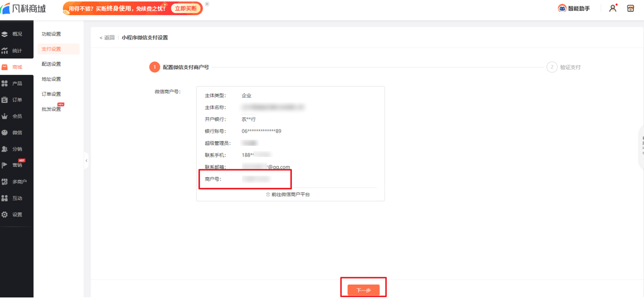Image resolution: width=644 pixels, height=299 pixels.
Task: Click the 开户银行 label
Action: tap(215, 119)
